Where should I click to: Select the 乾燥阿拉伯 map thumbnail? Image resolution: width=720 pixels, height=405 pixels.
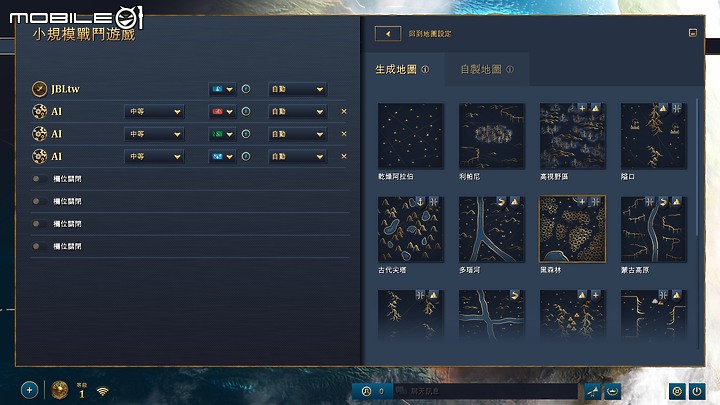(x=411, y=136)
